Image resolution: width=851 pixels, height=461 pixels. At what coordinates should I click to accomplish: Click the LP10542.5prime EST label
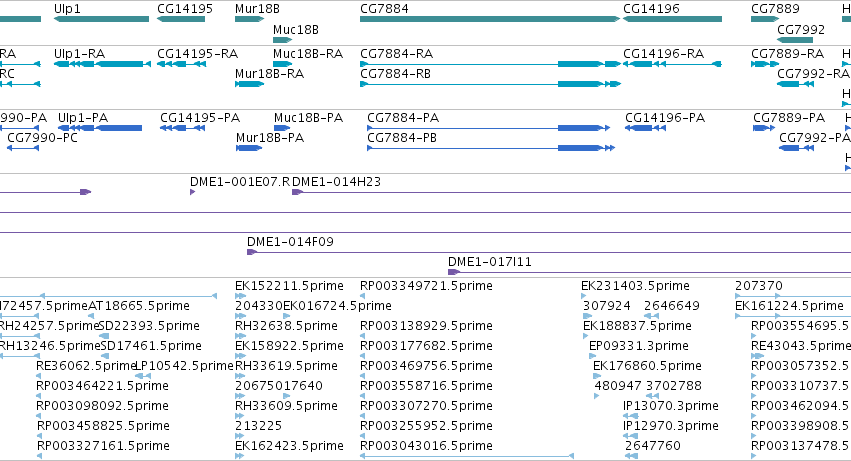coord(185,367)
